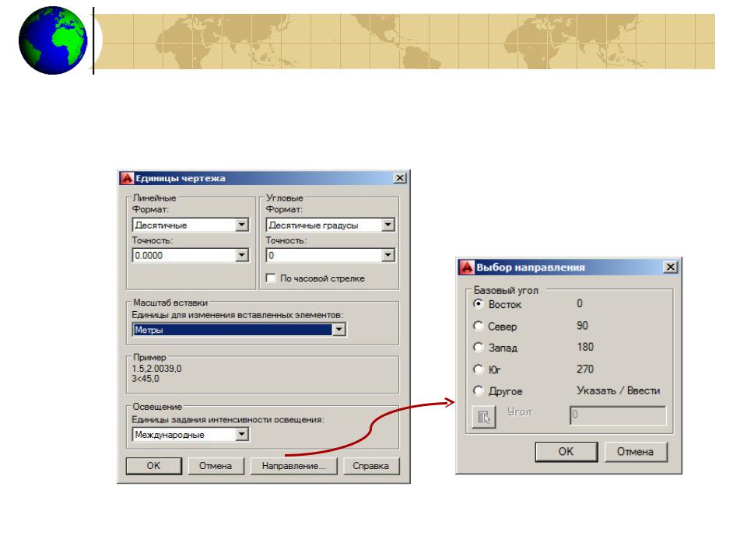The image size is (747, 560).
Task: Select the Север base angle option
Action: tap(479, 326)
